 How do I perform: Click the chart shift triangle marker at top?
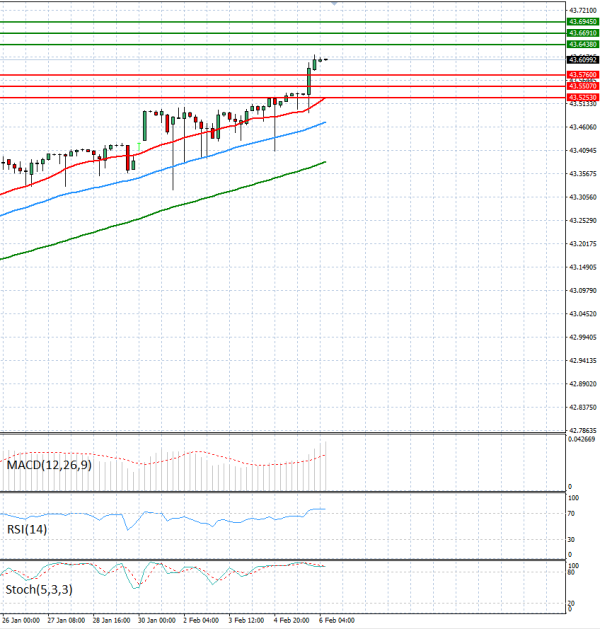click(x=333, y=4)
